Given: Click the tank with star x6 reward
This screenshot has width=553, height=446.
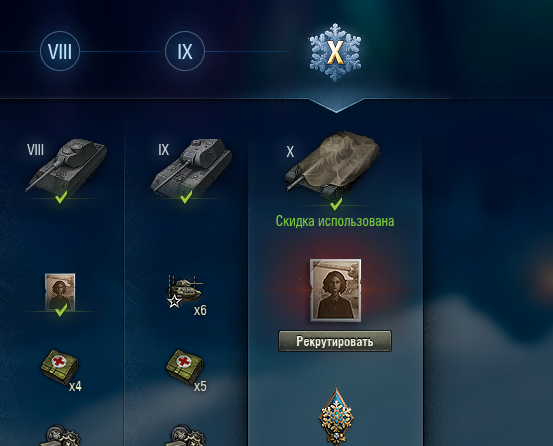Looking at the screenshot, I should (x=184, y=291).
